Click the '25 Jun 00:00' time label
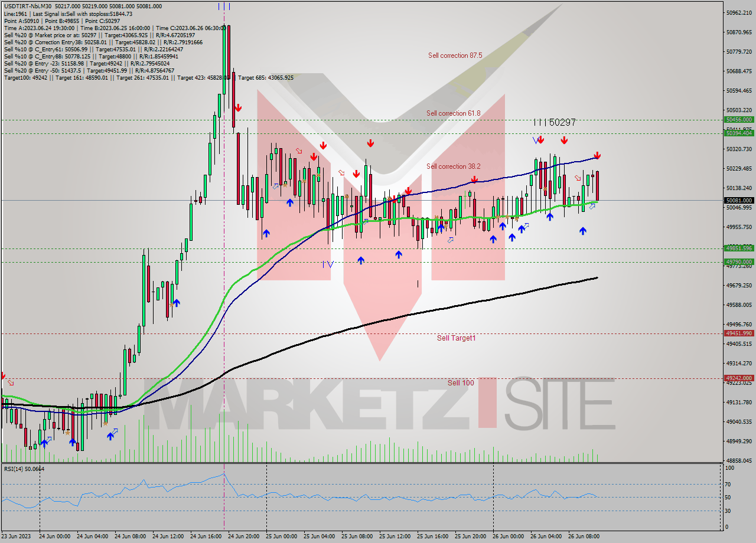 tap(282, 537)
